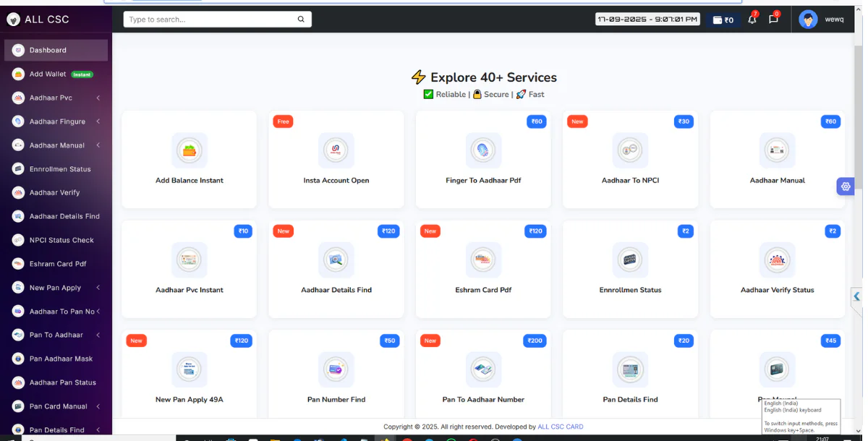The height and width of the screenshot is (441, 868).
Task: Expand the Pan Card Manual submenu
Action: click(98, 406)
